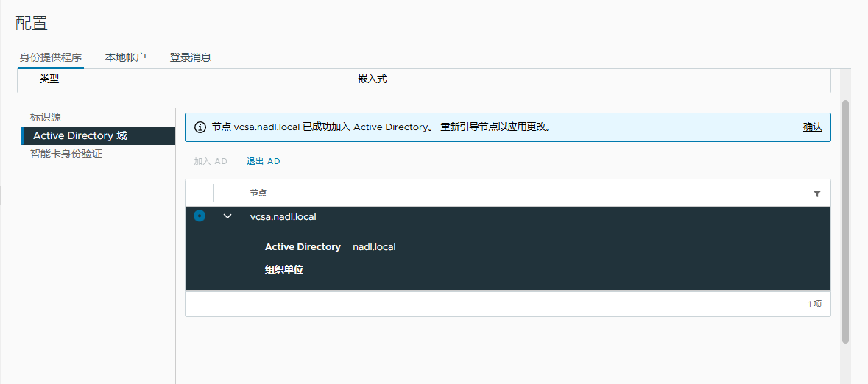Click the 类型 label

pyautogui.click(x=49, y=79)
